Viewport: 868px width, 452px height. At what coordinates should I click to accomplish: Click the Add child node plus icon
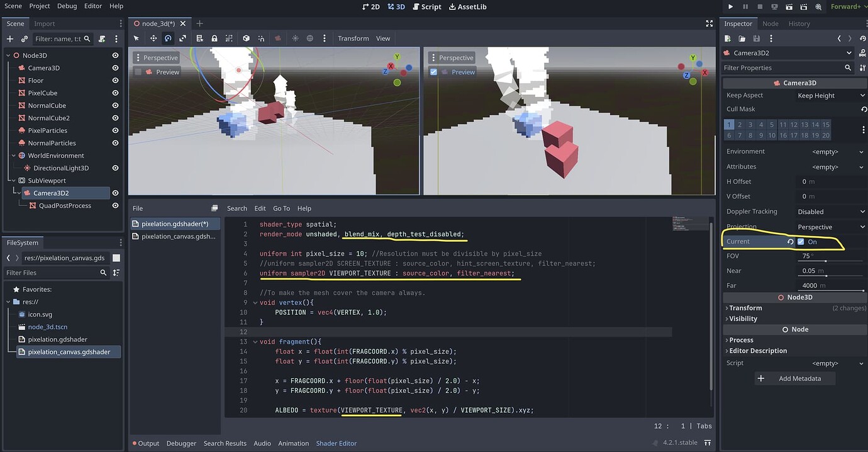click(x=9, y=39)
